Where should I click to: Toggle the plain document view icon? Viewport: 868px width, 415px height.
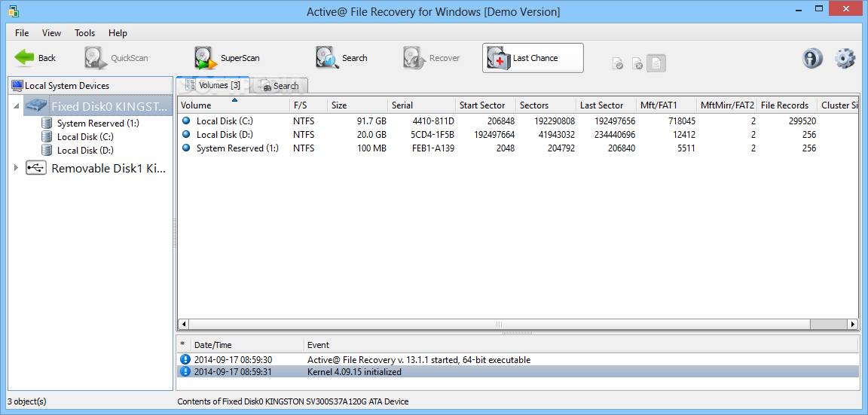(x=656, y=63)
